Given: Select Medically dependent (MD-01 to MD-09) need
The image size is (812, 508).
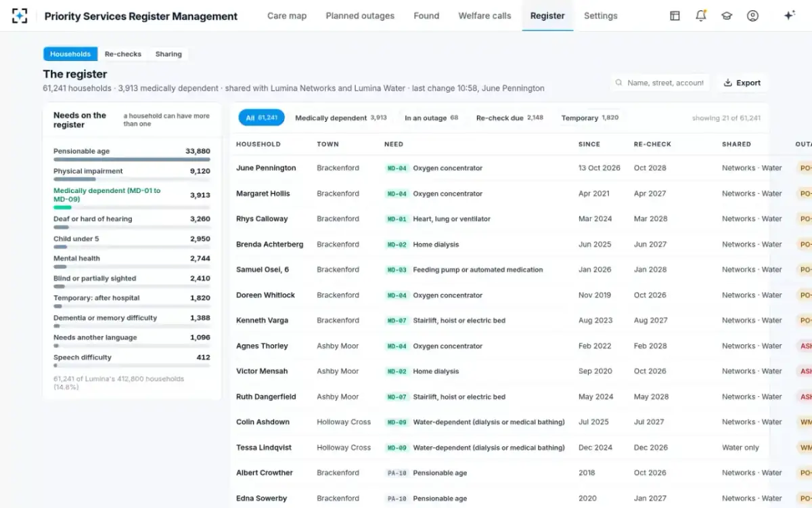Looking at the screenshot, I should (132, 198).
